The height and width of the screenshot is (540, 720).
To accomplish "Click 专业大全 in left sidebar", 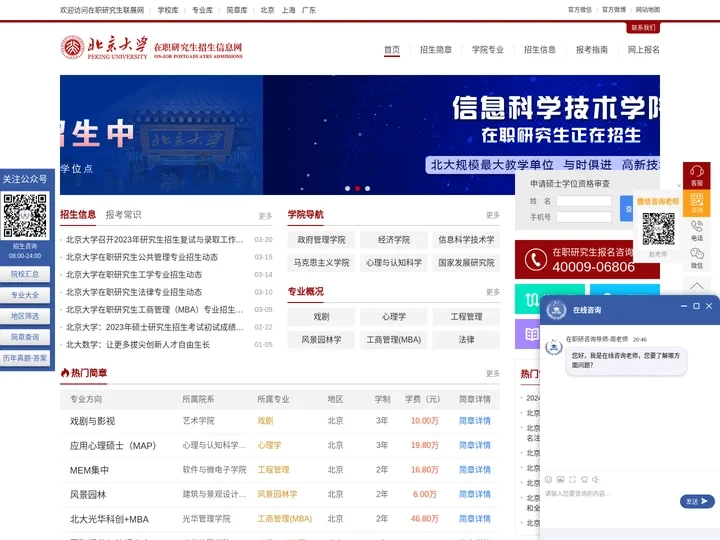I will 25,295.
